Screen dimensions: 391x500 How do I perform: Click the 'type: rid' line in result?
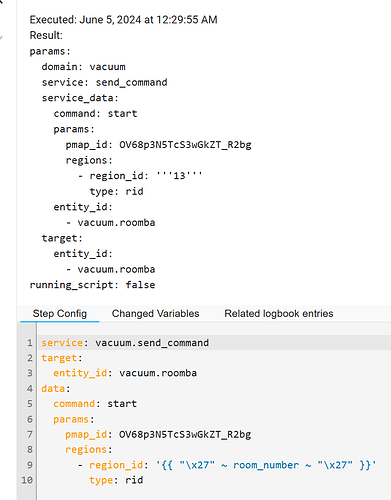[x=116, y=191]
